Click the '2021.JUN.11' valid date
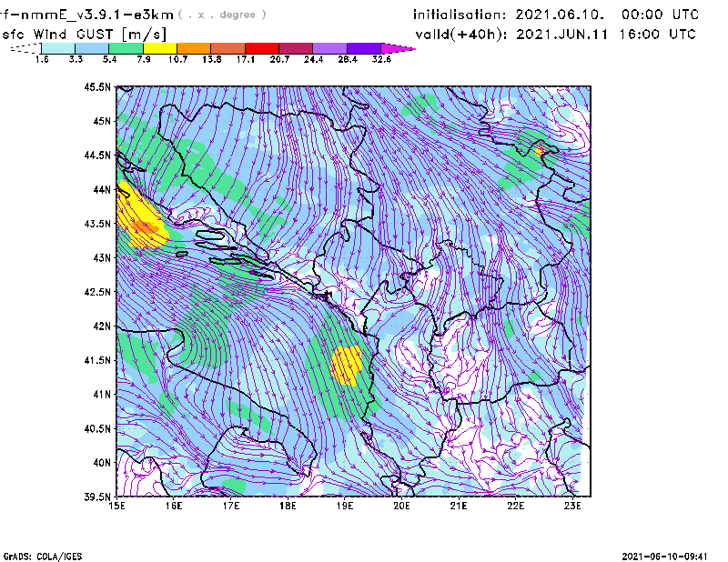The image size is (728, 562). coord(561,35)
